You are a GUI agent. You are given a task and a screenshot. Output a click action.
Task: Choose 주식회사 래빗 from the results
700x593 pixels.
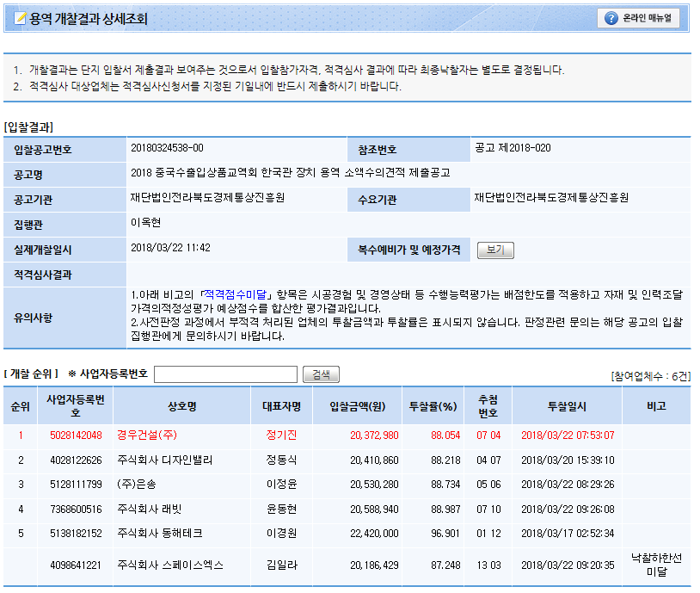tap(150, 510)
